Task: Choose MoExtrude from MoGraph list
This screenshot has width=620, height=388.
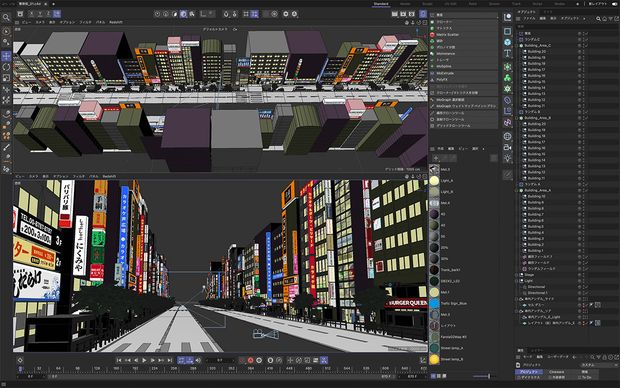Action: (x=445, y=73)
